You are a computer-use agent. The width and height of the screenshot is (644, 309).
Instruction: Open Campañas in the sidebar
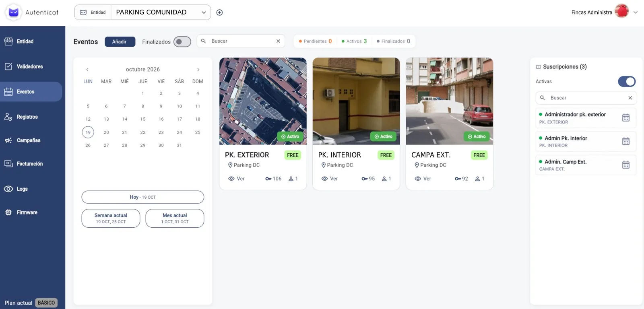click(31, 140)
